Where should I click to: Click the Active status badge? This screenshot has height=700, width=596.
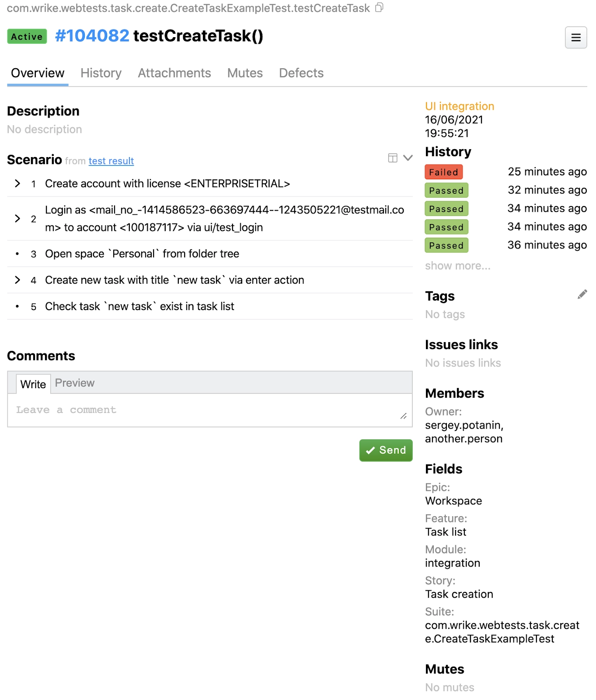pyautogui.click(x=27, y=37)
